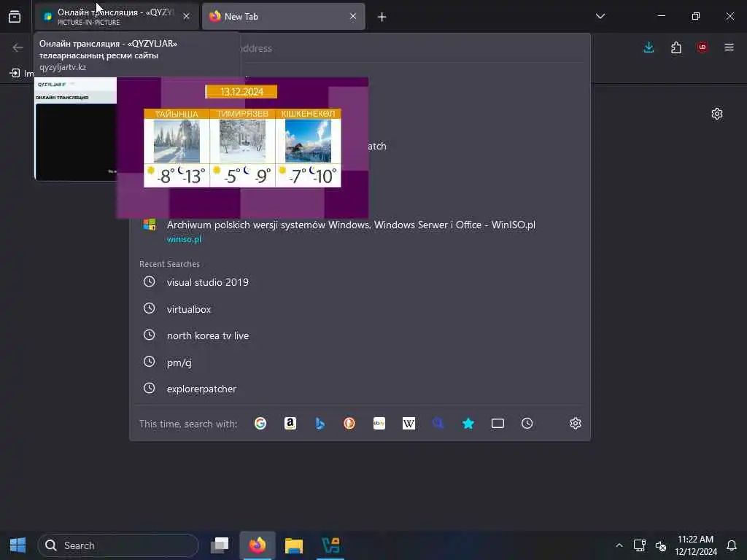Click clock icon beside 'visual studio 2019'
Image resolution: width=747 pixels, height=560 pixels.
pos(149,281)
